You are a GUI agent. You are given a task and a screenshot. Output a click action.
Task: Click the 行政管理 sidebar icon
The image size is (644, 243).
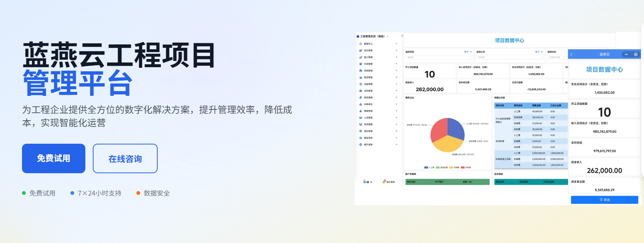click(x=360, y=64)
